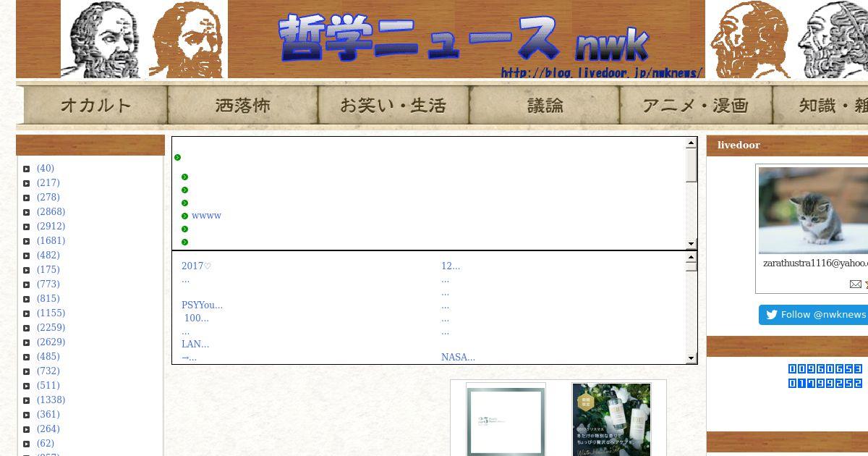
Task: Open the category link (732)
Action: pos(48,371)
